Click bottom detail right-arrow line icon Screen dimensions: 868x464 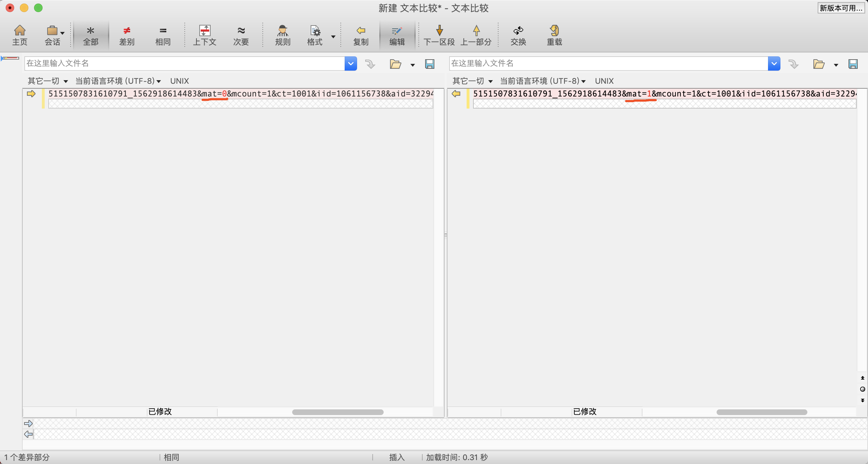tap(28, 424)
